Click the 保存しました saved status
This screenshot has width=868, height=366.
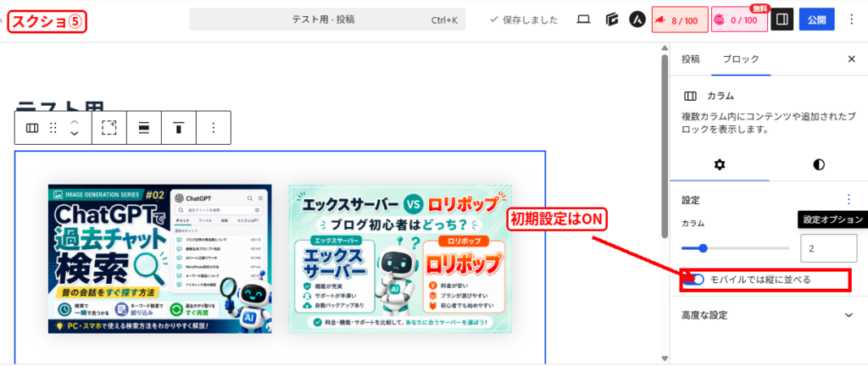tap(524, 19)
